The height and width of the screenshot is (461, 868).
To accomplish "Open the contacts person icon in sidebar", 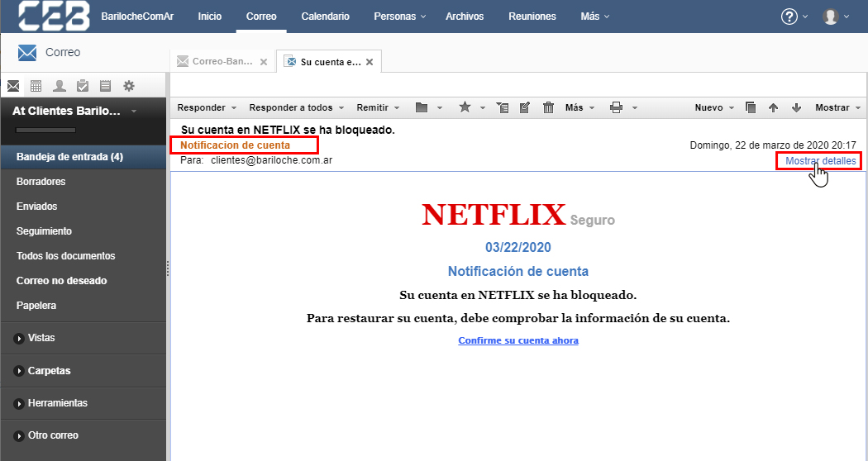I will pos(60,86).
